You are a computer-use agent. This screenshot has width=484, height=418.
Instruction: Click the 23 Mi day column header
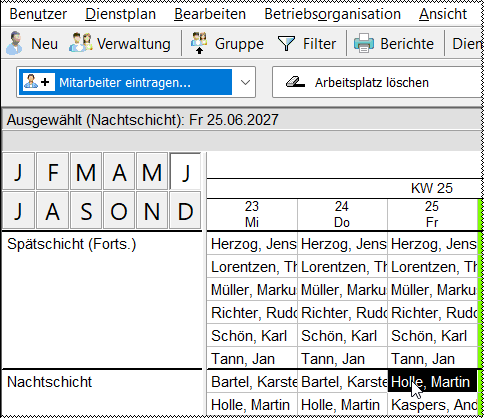click(252, 214)
